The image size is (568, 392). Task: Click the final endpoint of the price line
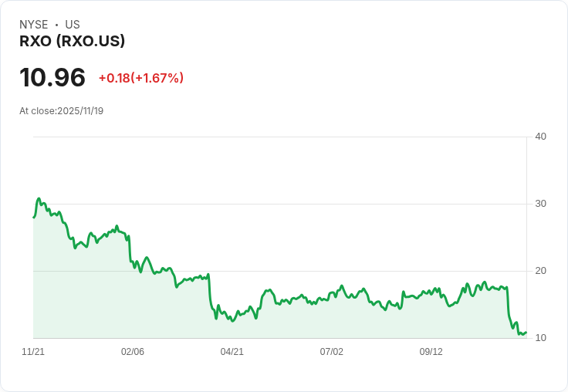click(526, 333)
